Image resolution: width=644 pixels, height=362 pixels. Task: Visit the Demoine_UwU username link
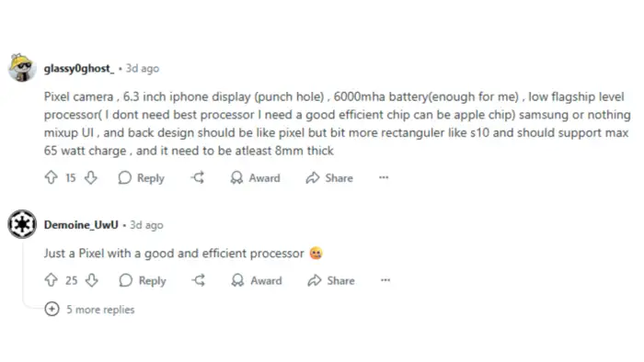81,225
